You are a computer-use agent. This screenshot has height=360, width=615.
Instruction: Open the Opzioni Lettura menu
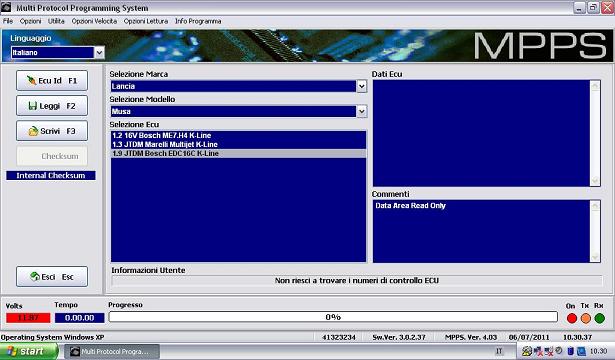[x=146, y=21]
